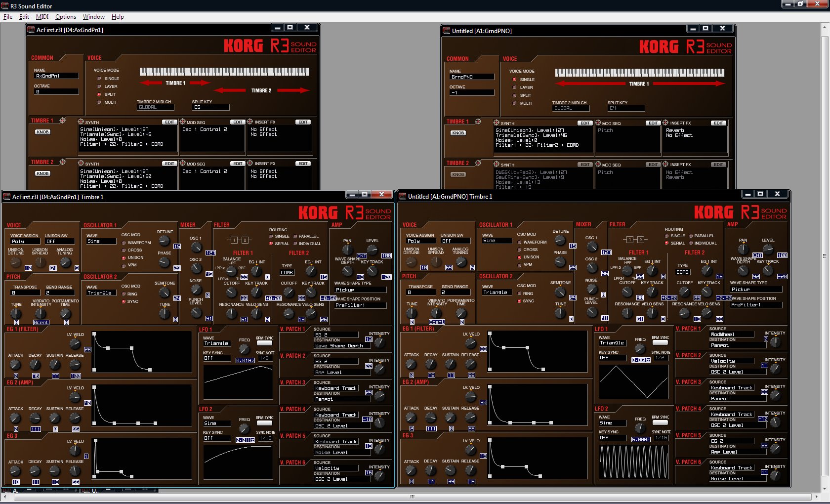The height and width of the screenshot is (504, 830).
Task: Click Timbre 2 Synth target icon in Untitled window
Action: [497, 164]
